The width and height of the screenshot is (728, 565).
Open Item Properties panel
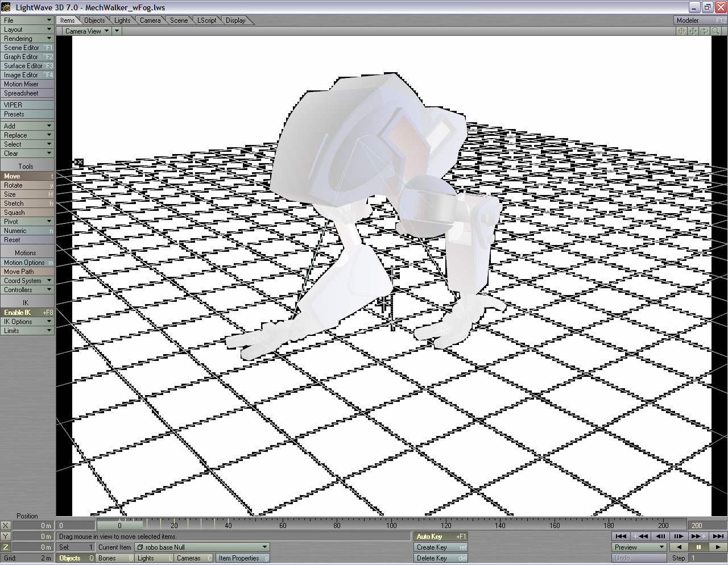(x=243, y=558)
